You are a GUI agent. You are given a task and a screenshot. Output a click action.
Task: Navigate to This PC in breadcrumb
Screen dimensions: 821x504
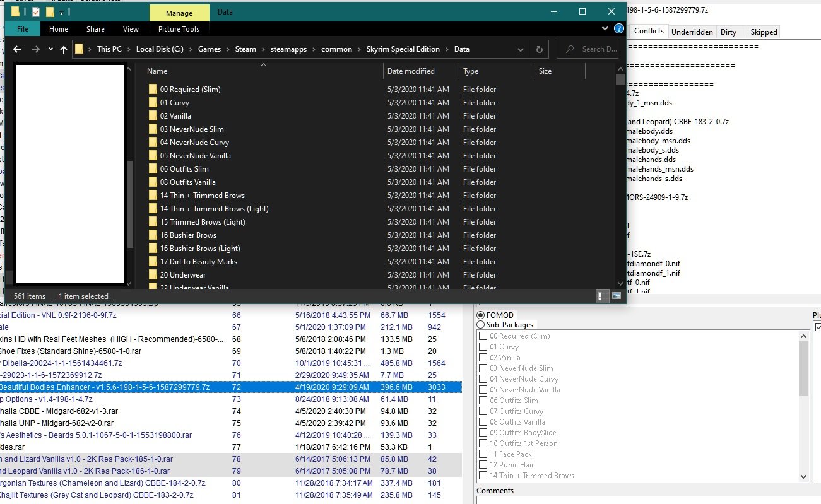pos(109,49)
